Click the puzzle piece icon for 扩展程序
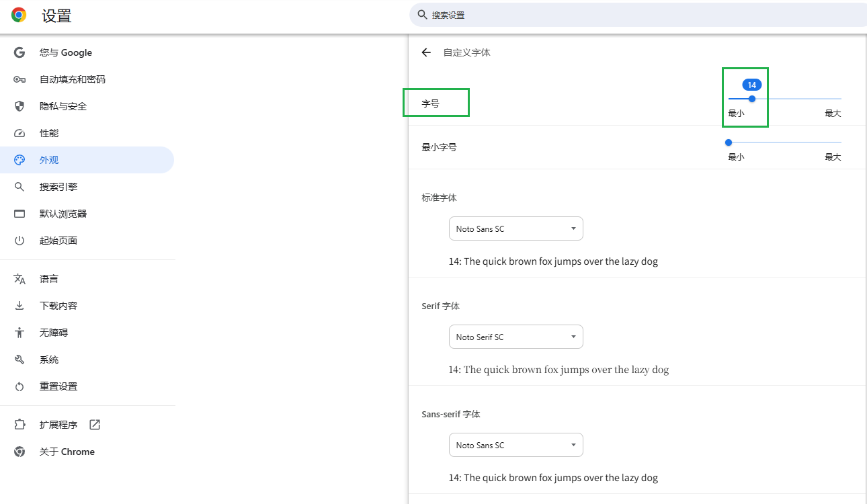867x504 pixels. click(19, 425)
